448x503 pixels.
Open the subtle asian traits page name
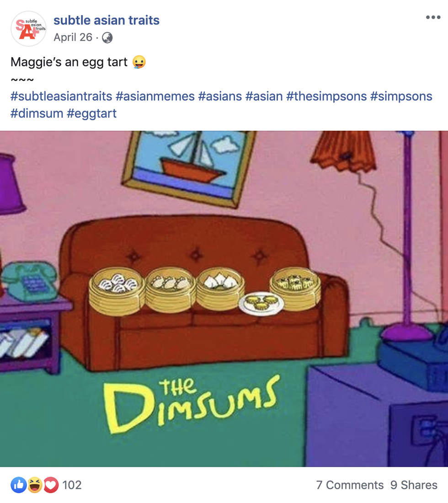click(107, 20)
